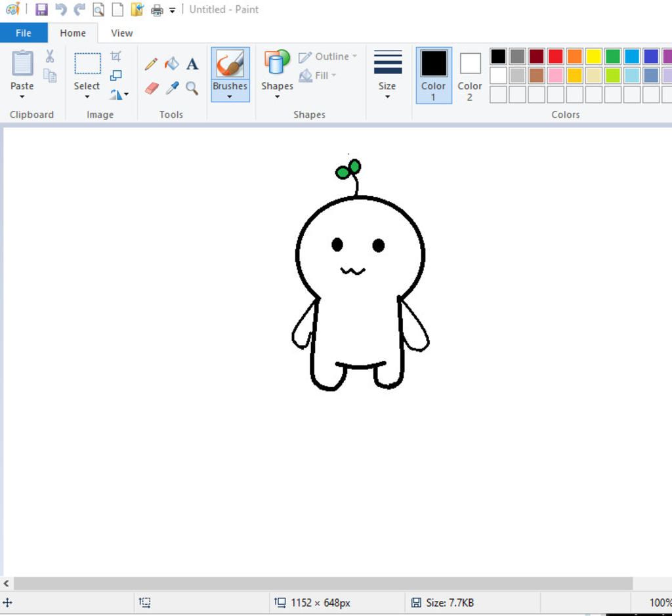Click the Copy icon in Clipboard group
672x616 pixels.
[50, 75]
